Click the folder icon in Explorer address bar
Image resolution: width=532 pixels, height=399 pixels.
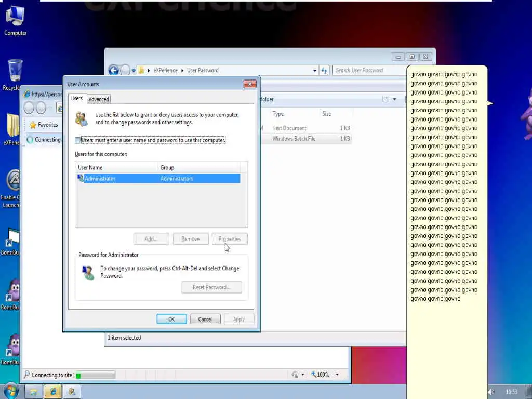pyautogui.click(x=141, y=70)
